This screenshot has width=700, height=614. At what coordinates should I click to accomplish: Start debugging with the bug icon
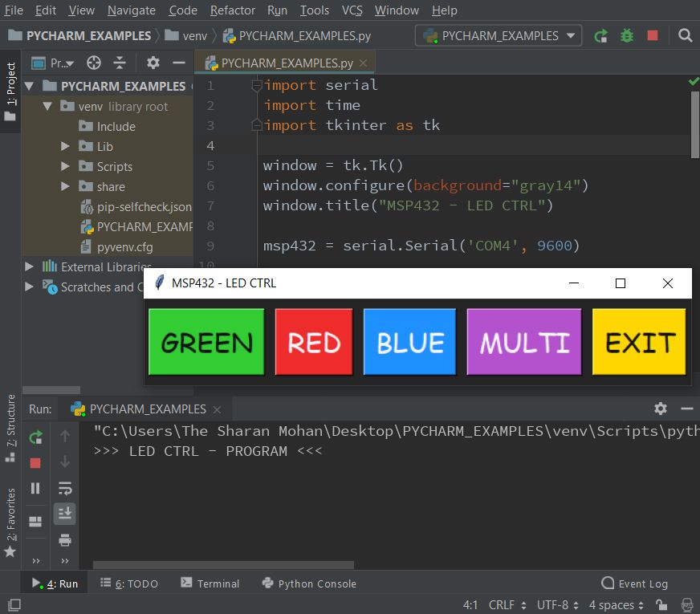point(627,35)
